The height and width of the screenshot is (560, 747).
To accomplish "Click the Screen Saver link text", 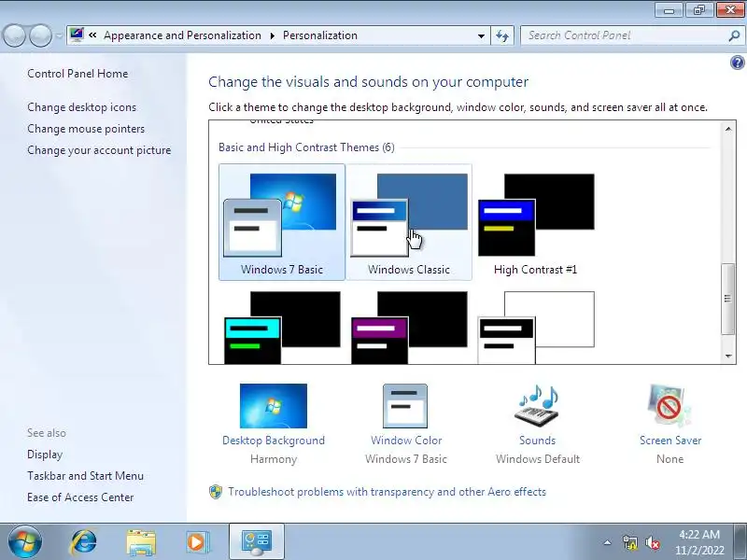I will [x=670, y=441].
